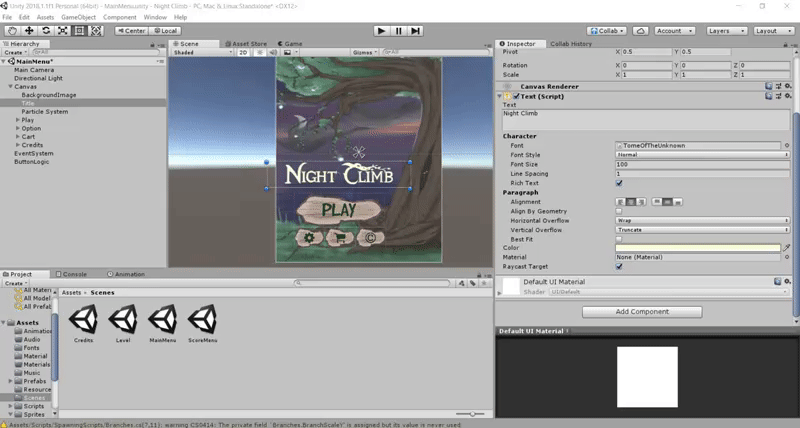Align text to the right

point(641,202)
